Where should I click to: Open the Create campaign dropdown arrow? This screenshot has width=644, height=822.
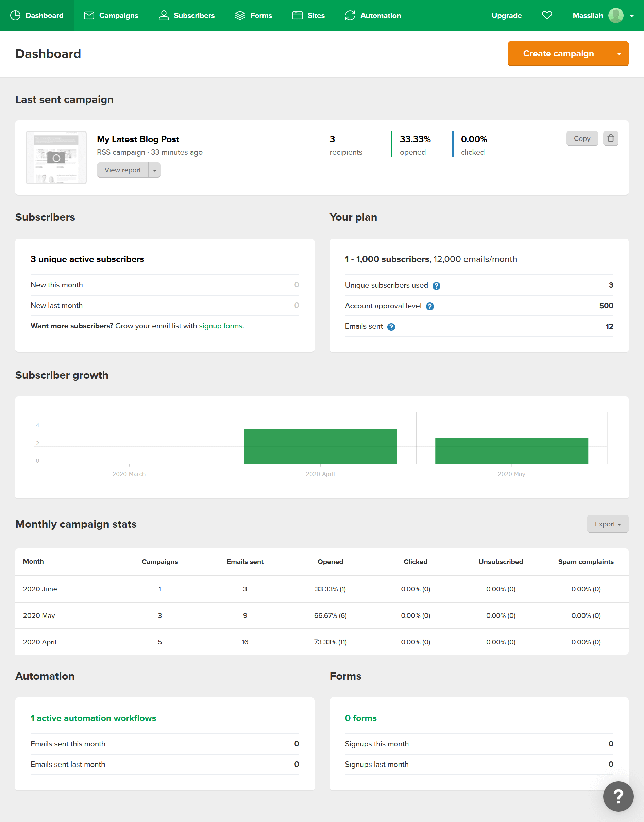619,53
